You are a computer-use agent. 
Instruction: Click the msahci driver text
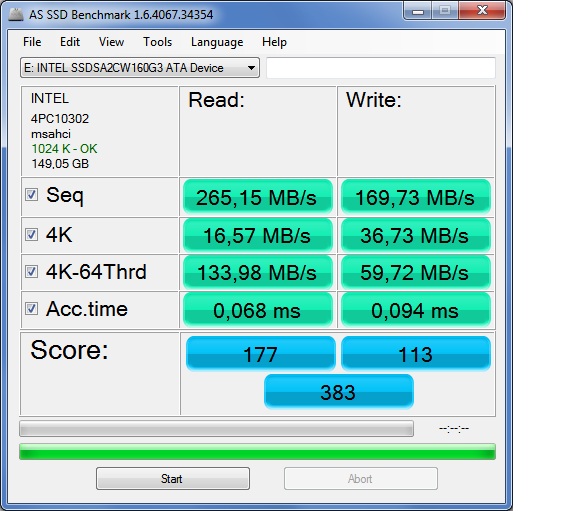[x=50, y=134]
